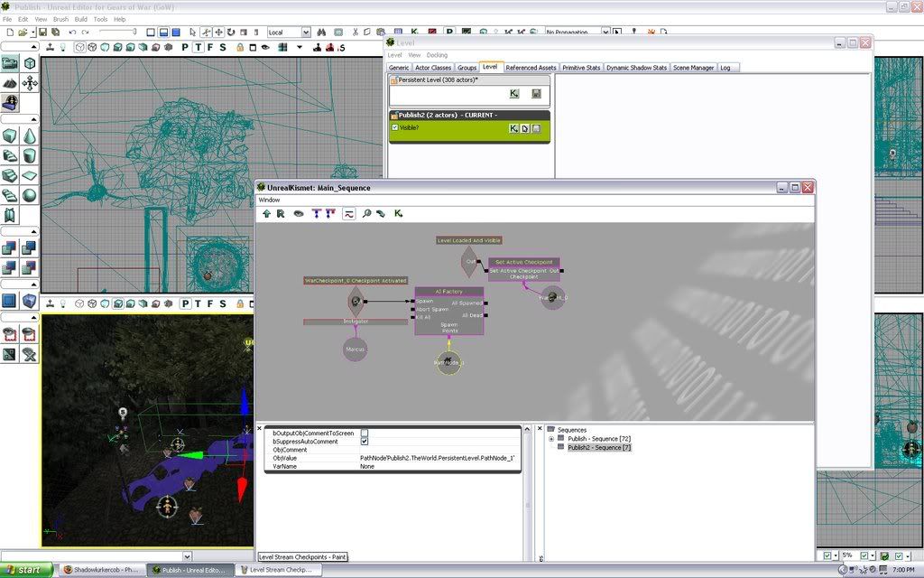
Task: Open the Build menu
Action: click(x=80, y=20)
